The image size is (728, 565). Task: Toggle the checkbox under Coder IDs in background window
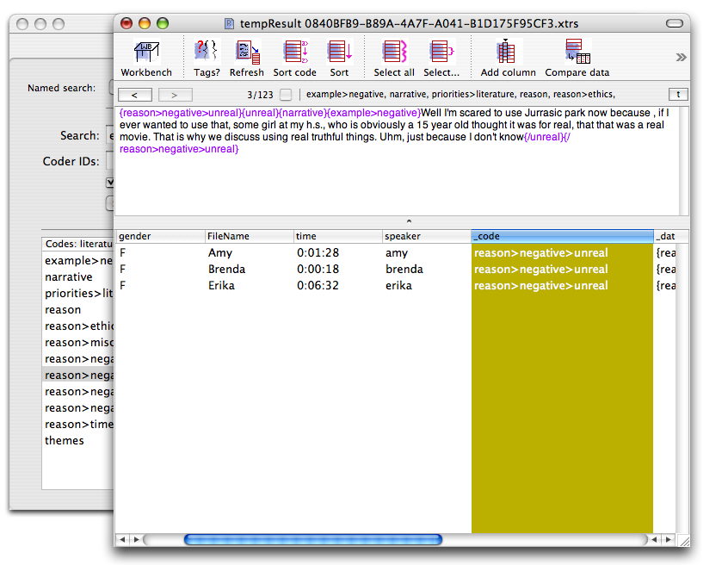click(x=110, y=182)
